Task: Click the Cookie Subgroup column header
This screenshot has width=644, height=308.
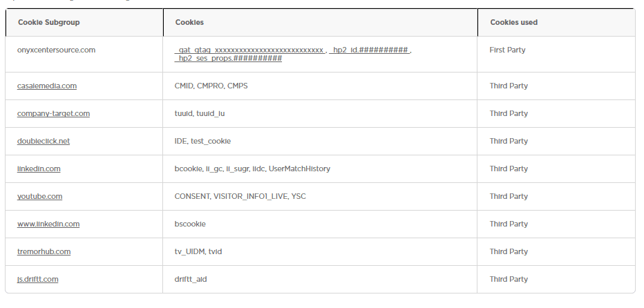Action: pyautogui.click(x=48, y=23)
